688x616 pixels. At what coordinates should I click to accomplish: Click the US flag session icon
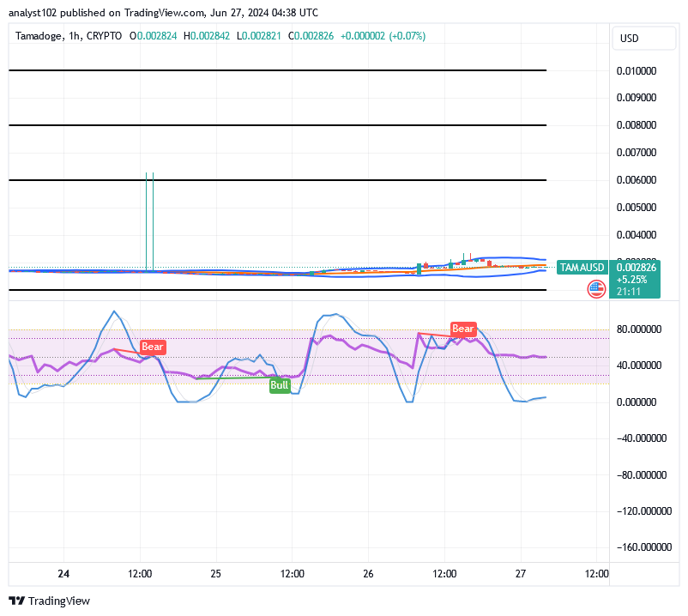[596, 288]
